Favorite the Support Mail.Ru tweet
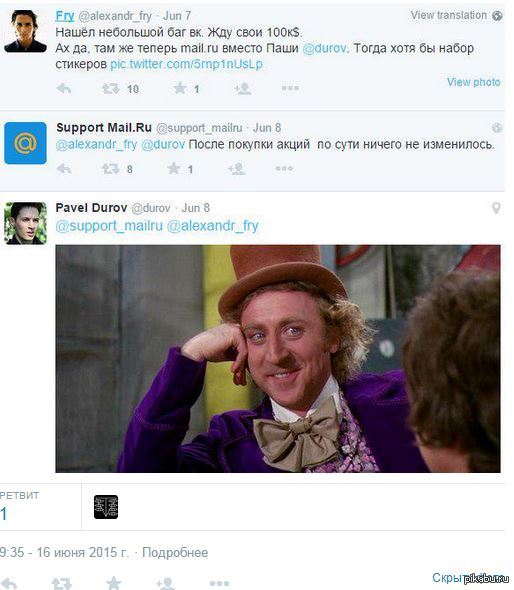This screenshot has width=514, height=590. coord(173,168)
